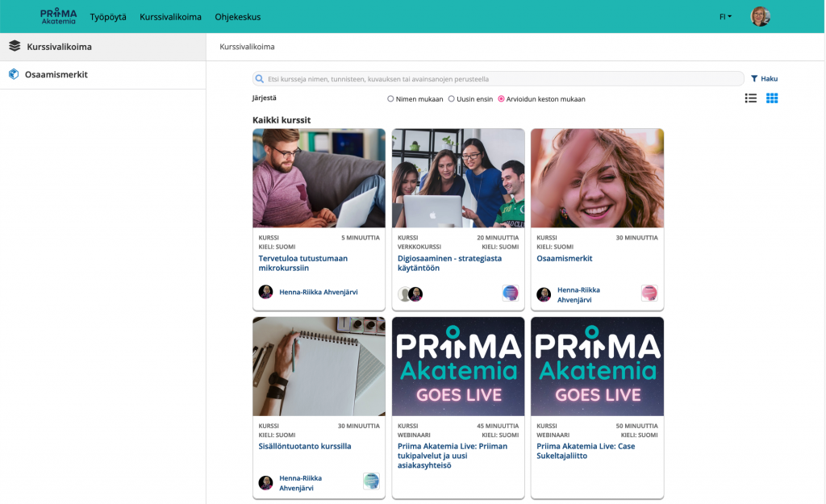Click the badge icon on Digiosaaminen card
This screenshot has width=826, height=504.
tap(511, 293)
